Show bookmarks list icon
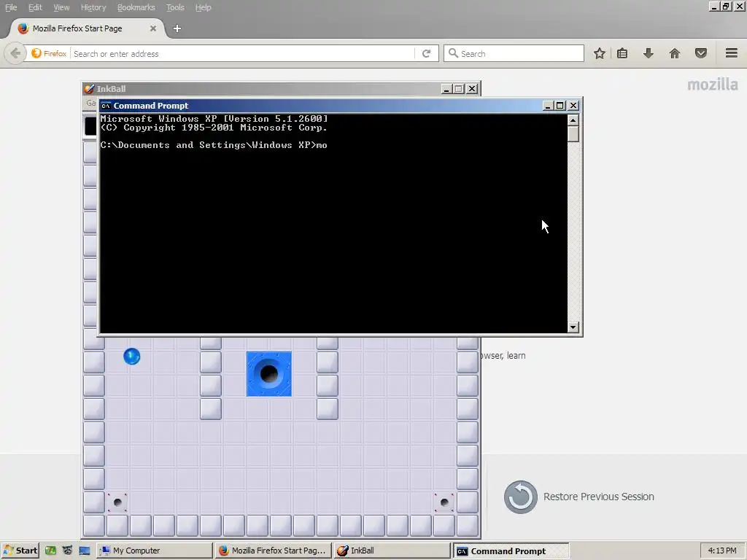 pyautogui.click(x=622, y=53)
